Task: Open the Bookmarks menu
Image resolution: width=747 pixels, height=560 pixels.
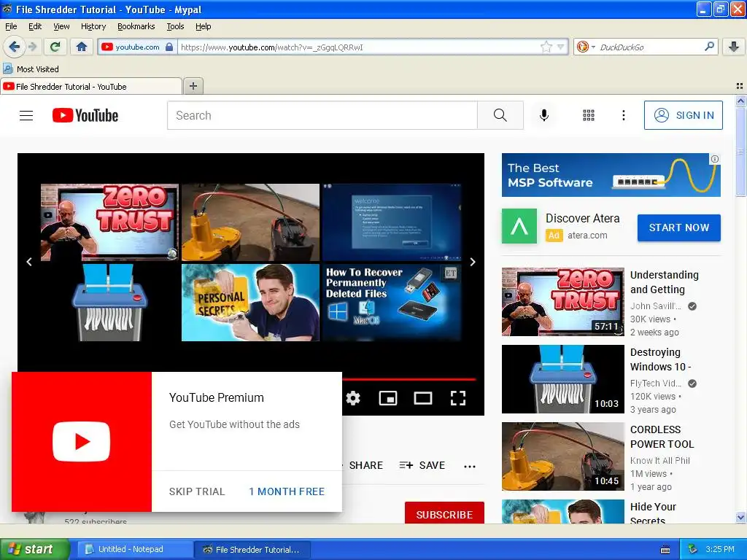Action: [136, 26]
